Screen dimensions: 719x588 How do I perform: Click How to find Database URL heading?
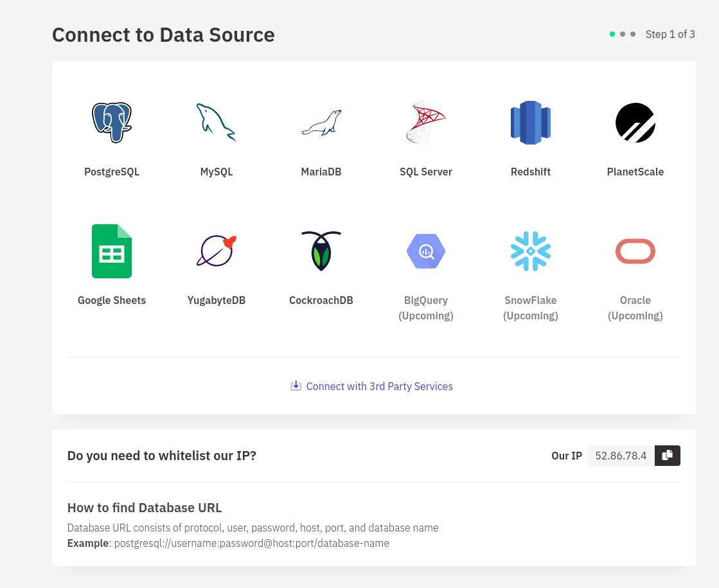[145, 508]
